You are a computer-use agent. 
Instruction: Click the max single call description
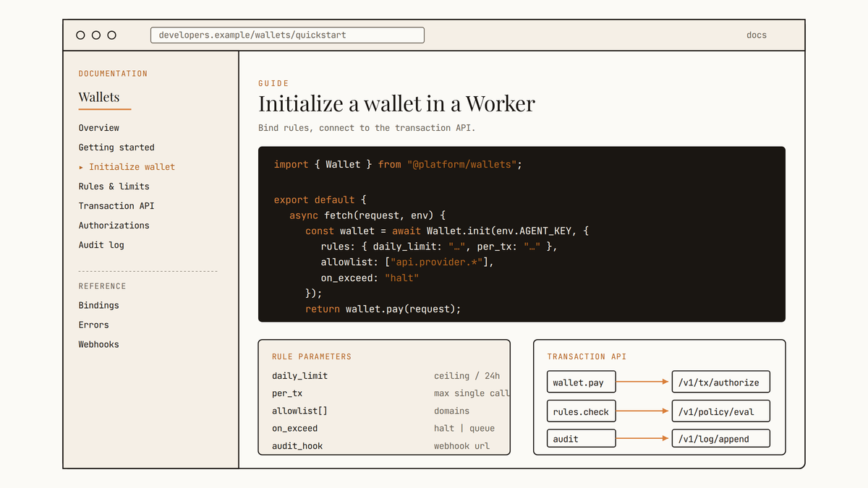click(472, 394)
